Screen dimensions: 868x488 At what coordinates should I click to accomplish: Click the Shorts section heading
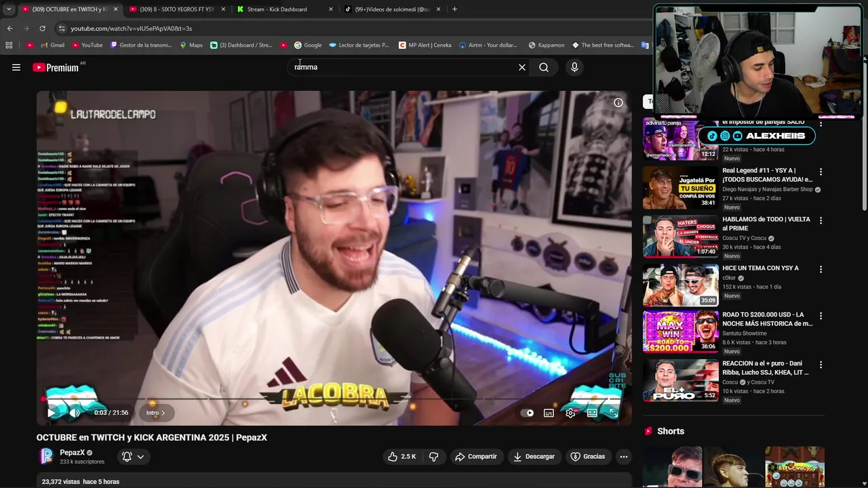(x=670, y=431)
